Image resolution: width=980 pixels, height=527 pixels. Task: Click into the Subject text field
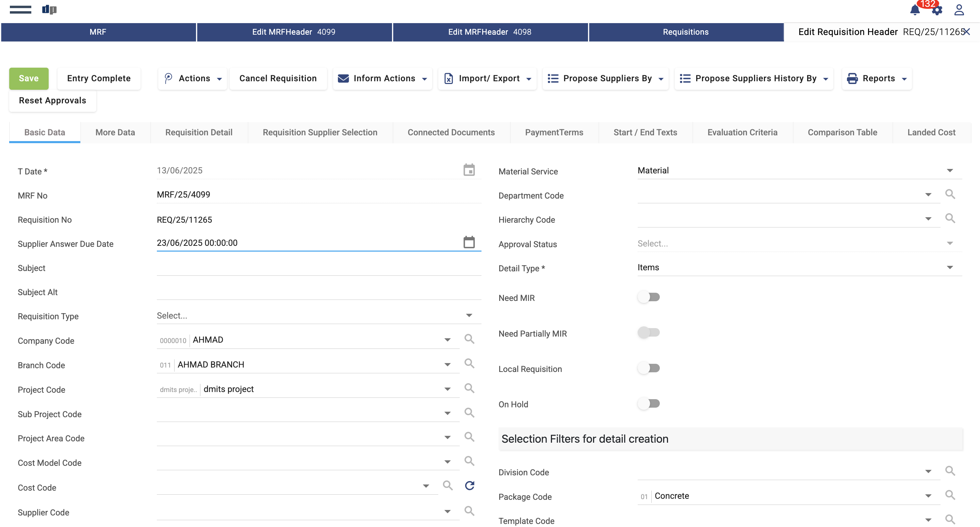click(319, 267)
